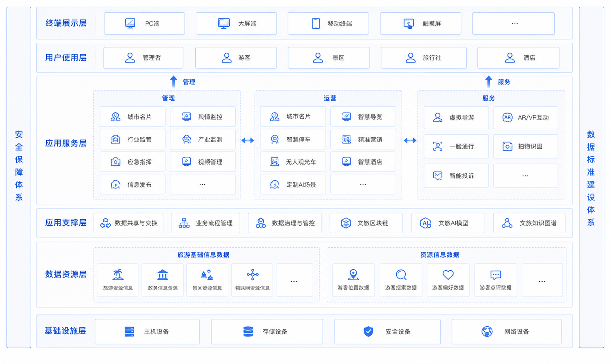Click the 网络设备 globe icon

[x=487, y=332]
